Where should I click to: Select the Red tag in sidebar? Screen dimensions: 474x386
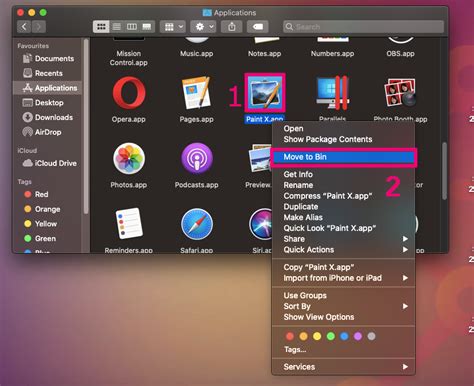(x=48, y=194)
